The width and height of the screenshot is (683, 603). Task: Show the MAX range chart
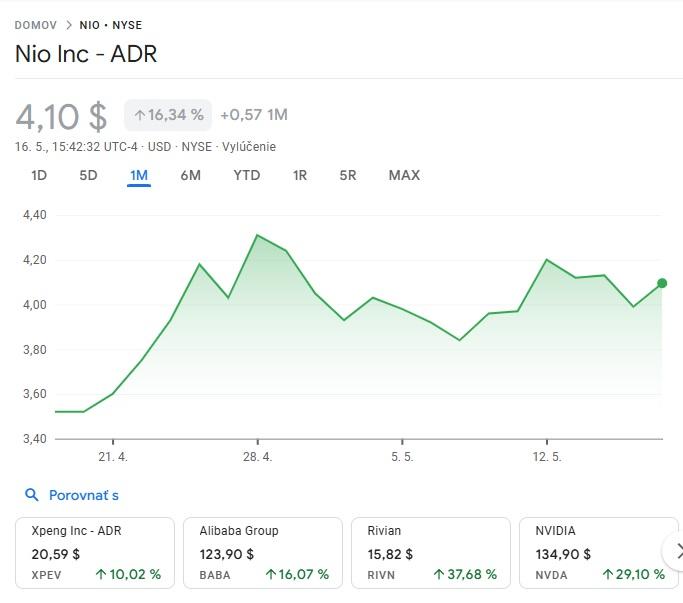pos(404,175)
